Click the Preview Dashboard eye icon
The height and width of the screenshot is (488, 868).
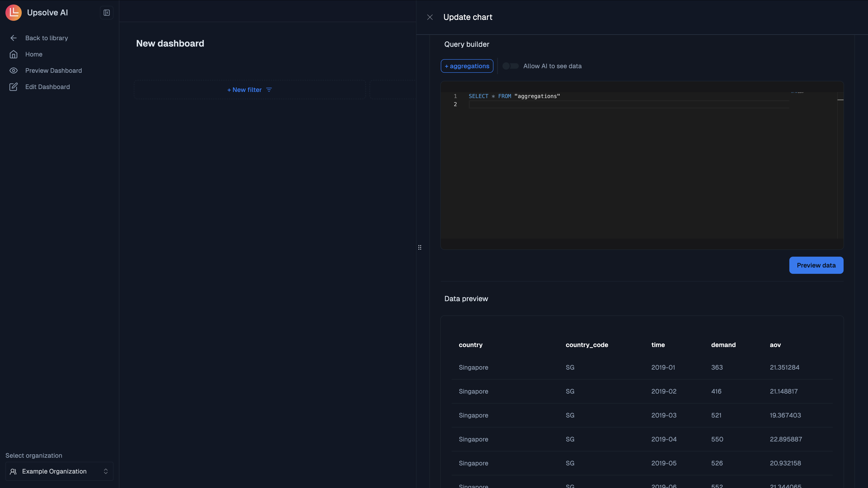tap(14, 70)
